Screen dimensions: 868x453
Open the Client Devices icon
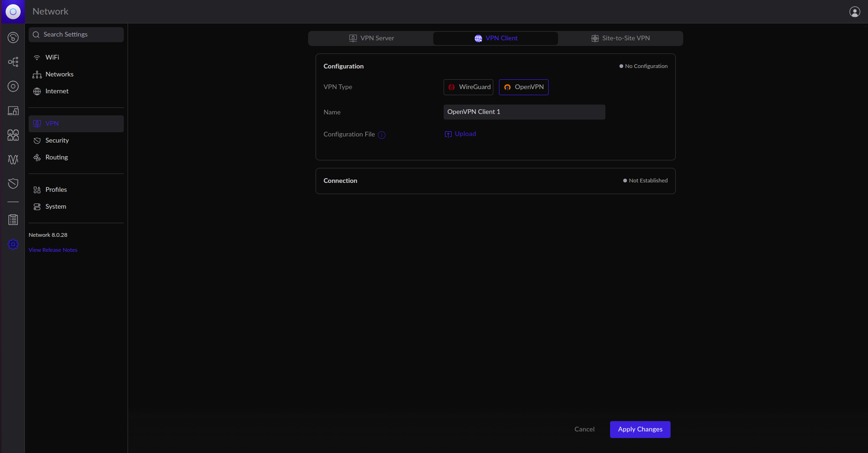[x=13, y=111]
